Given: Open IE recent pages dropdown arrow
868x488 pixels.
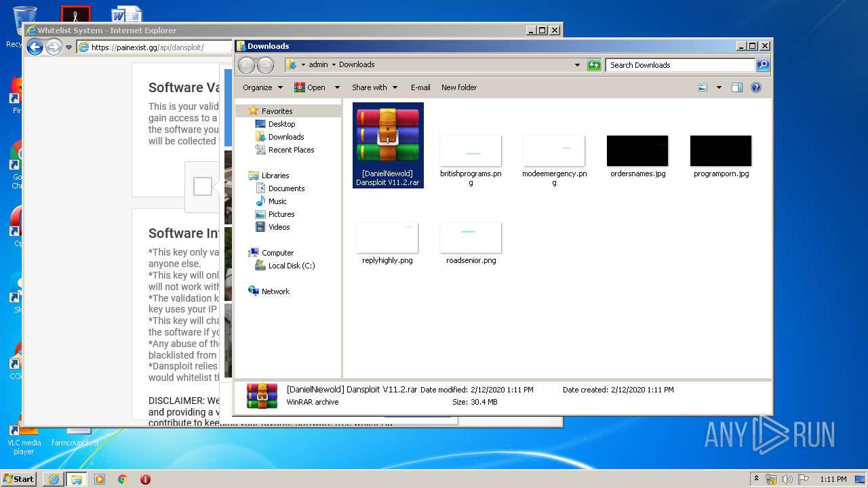Looking at the screenshot, I should click(x=68, y=47).
